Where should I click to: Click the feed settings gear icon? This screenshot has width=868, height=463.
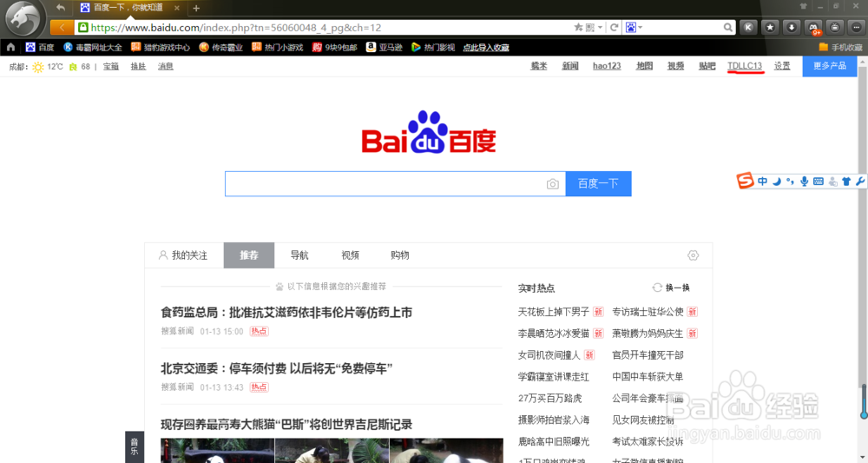(693, 255)
